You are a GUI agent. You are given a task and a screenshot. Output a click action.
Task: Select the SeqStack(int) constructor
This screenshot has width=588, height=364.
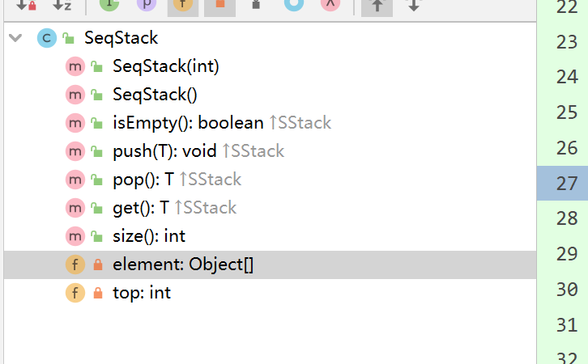166,66
